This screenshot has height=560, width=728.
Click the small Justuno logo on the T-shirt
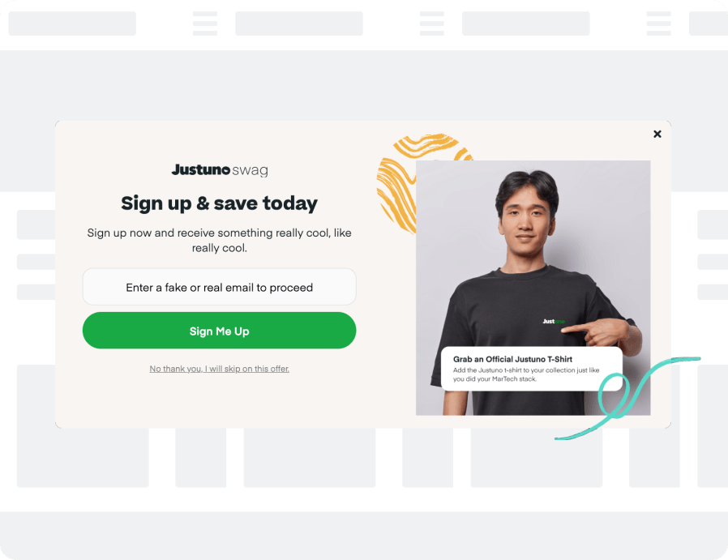coord(554,321)
